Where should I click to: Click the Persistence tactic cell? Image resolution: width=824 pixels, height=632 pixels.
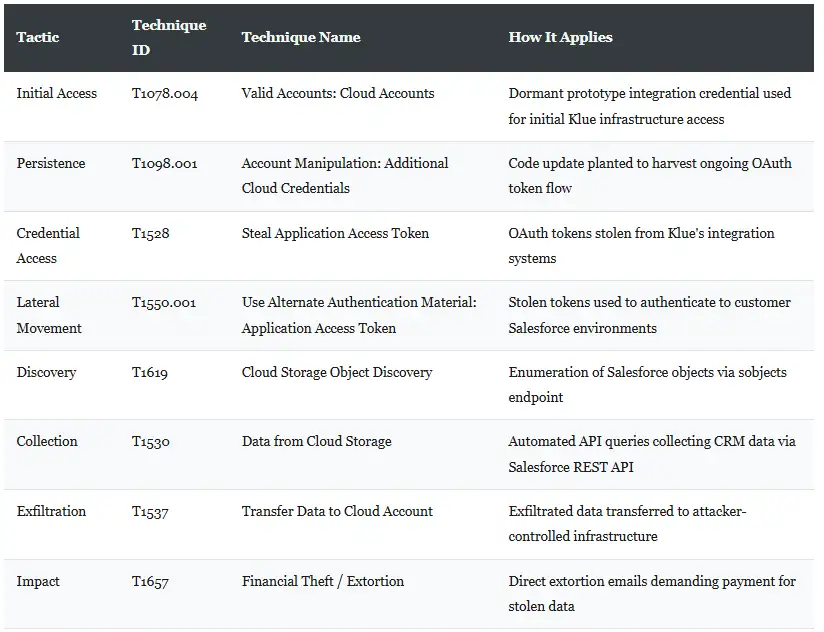[50, 163]
